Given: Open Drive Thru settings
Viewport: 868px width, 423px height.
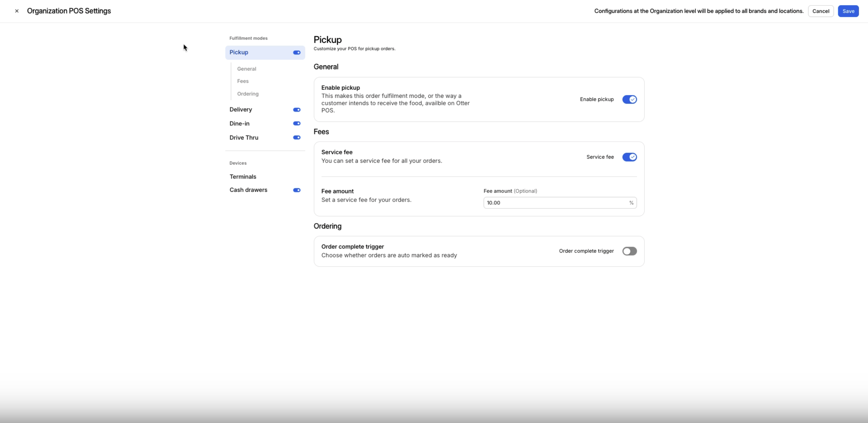Looking at the screenshot, I should point(244,138).
